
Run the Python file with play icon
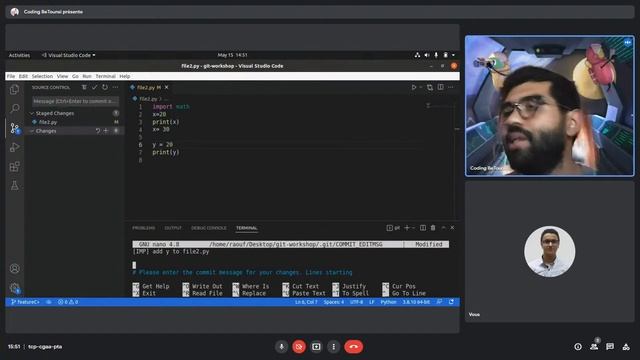click(x=414, y=87)
